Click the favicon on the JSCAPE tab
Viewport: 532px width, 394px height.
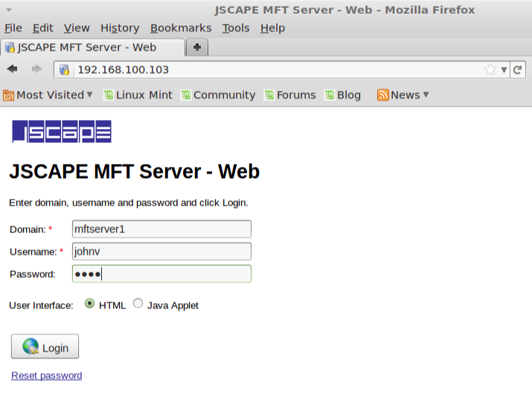coord(10,48)
